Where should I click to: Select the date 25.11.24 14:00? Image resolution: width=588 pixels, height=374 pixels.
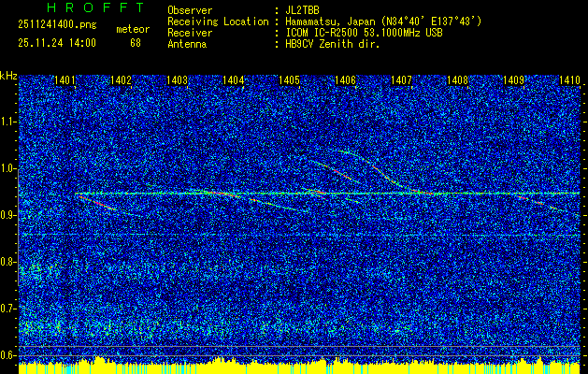click(x=56, y=43)
